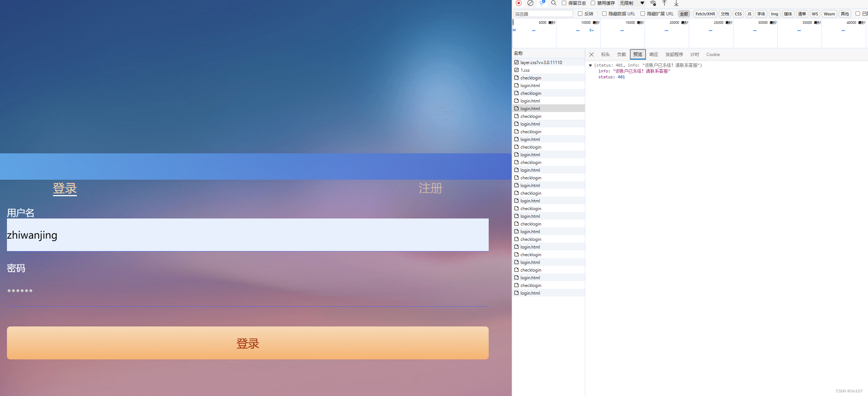Enable 禁用缓存 checkbox

point(593,3)
